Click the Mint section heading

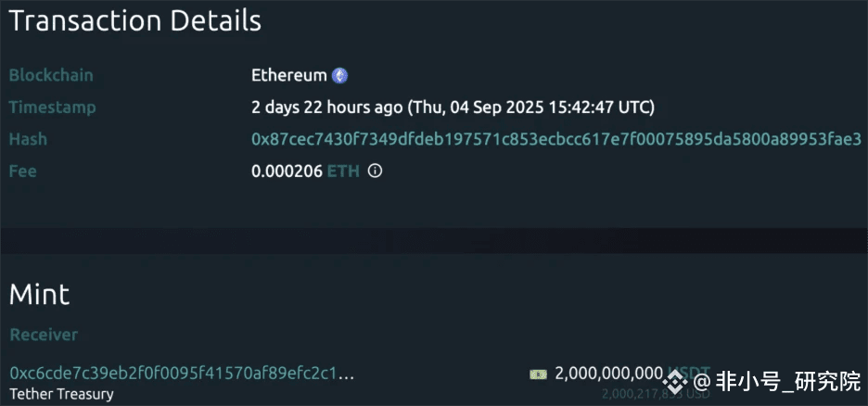click(39, 295)
